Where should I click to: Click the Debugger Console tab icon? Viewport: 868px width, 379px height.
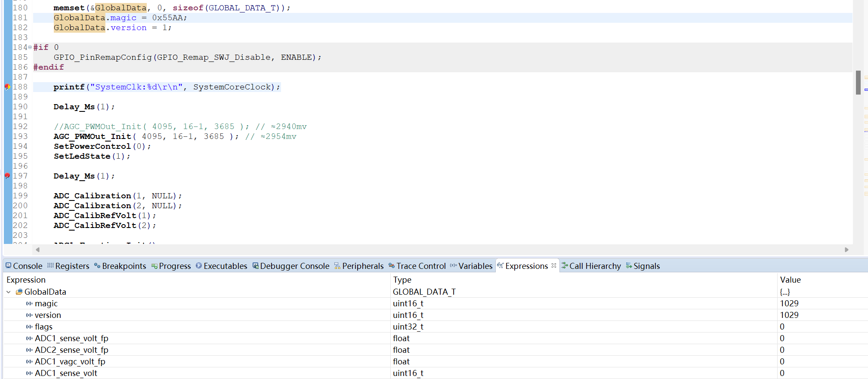click(256, 265)
